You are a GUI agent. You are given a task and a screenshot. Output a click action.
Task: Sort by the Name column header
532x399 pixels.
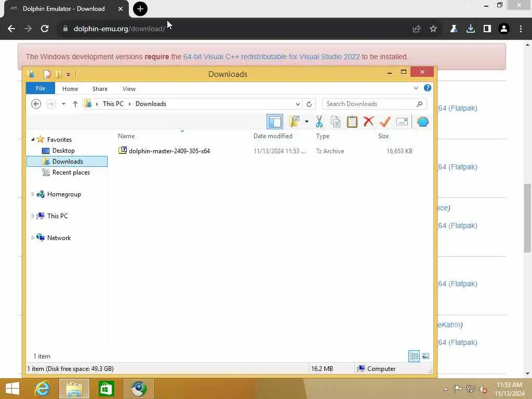click(126, 136)
